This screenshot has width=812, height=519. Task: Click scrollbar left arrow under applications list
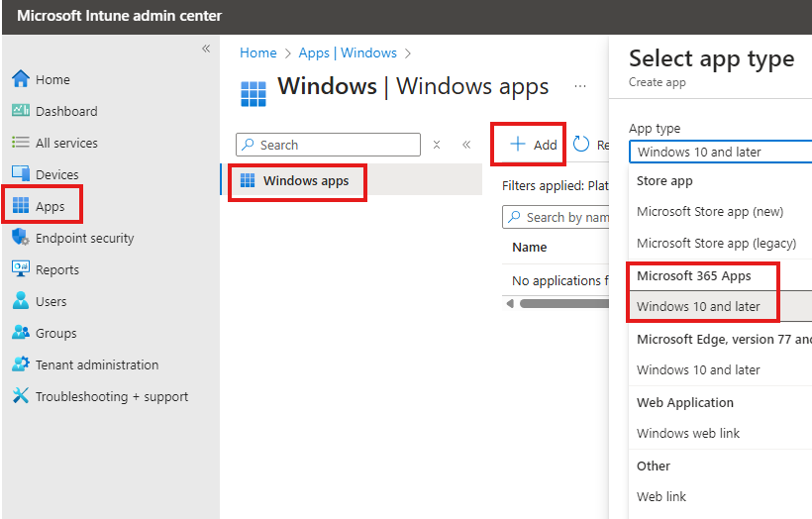510,303
